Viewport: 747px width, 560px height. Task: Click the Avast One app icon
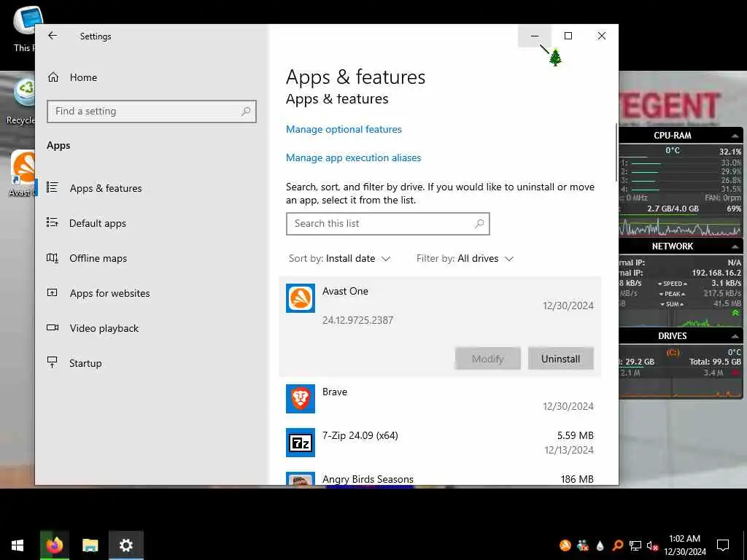301,298
